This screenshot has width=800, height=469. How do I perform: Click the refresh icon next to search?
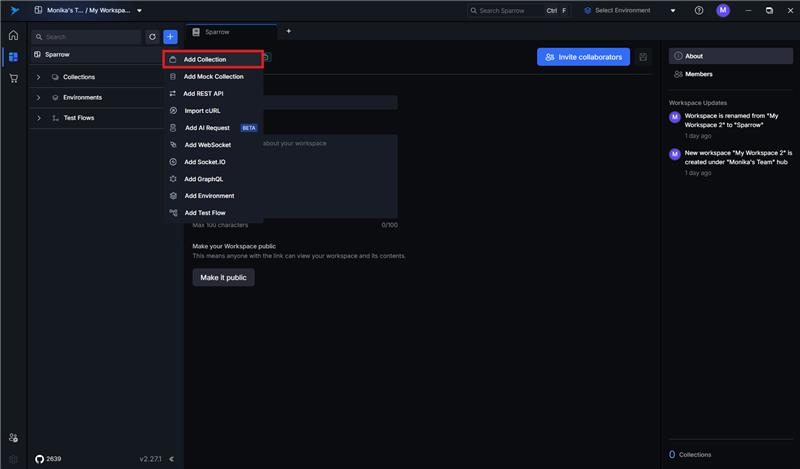[x=152, y=37]
